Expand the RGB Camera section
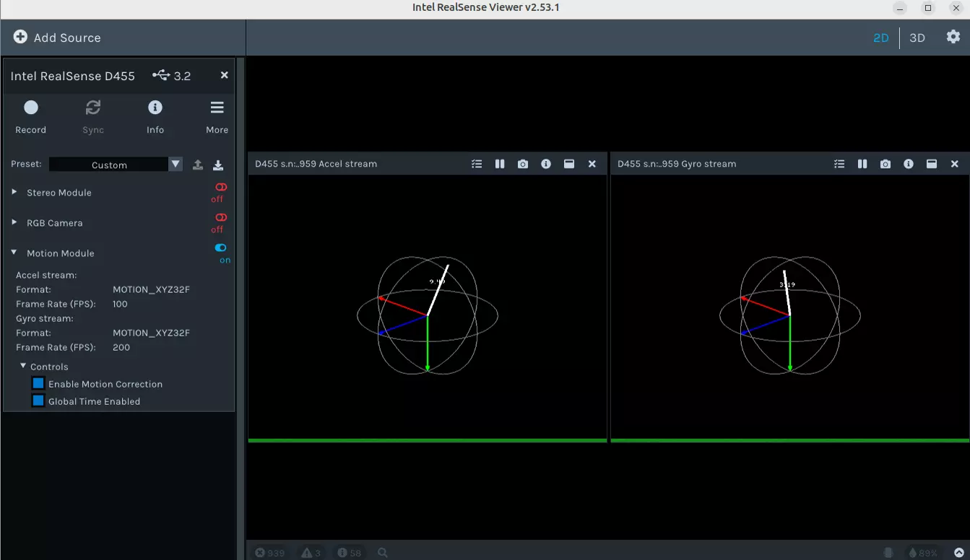Viewport: 970px width, 560px height. pos(14,222)
